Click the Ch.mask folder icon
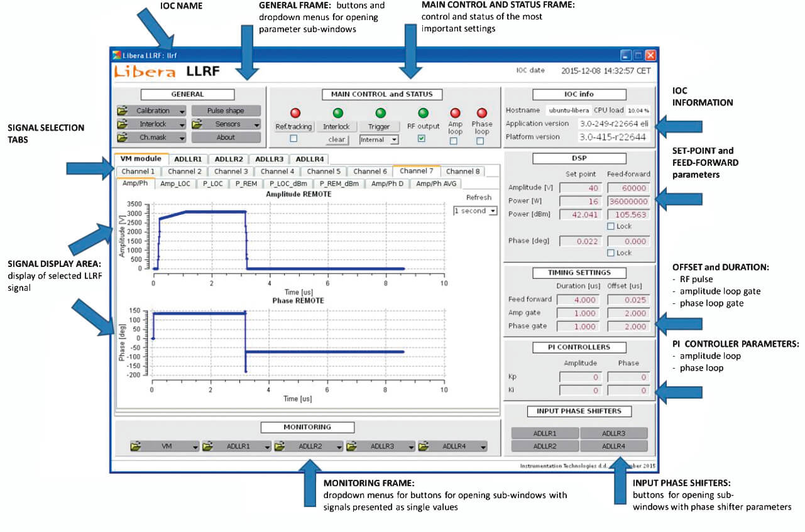 point(123,138)
